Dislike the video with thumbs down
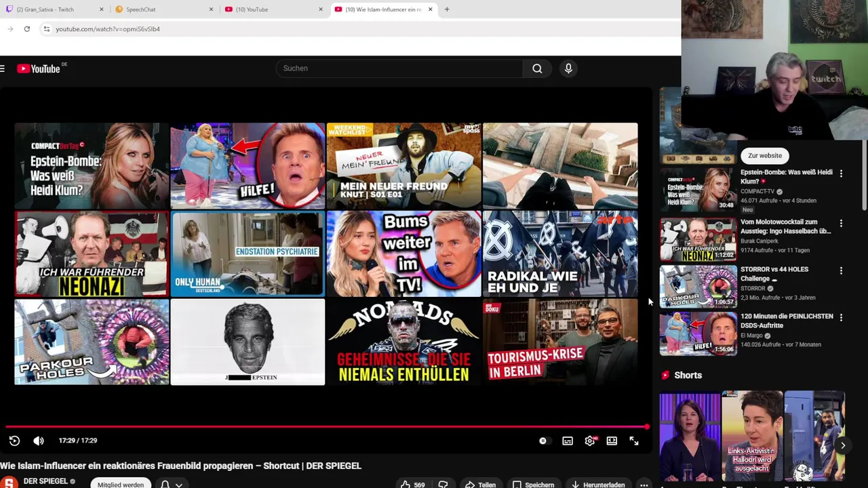The height and width of the screenshot is (488, 868). coord(443,485)
